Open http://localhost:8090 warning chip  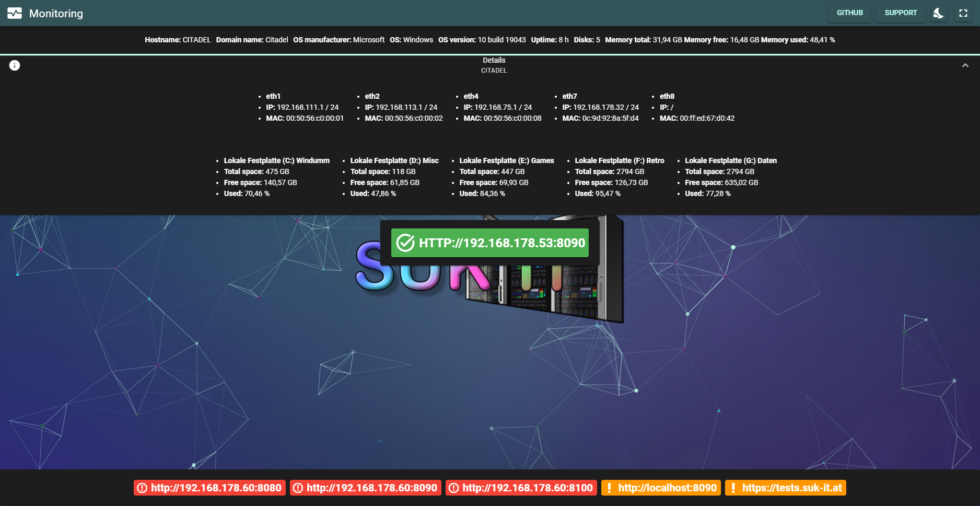[661, 488]
